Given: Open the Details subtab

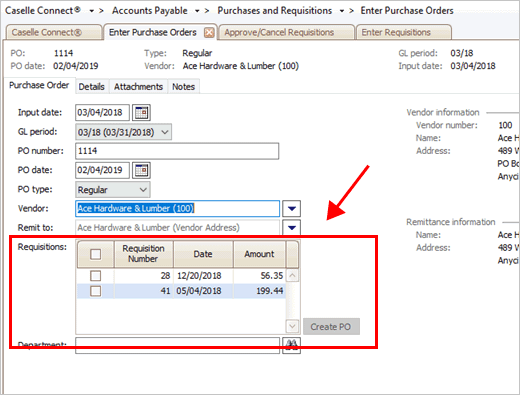Looking at the screenshot, I should point(92,87).
